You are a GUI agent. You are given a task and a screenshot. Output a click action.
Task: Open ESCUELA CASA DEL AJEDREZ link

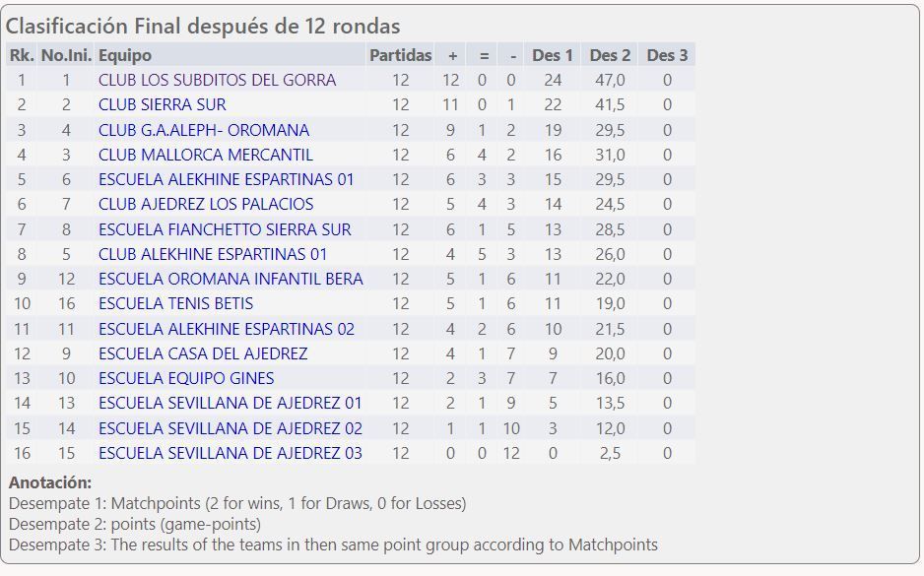coord(203,353)
